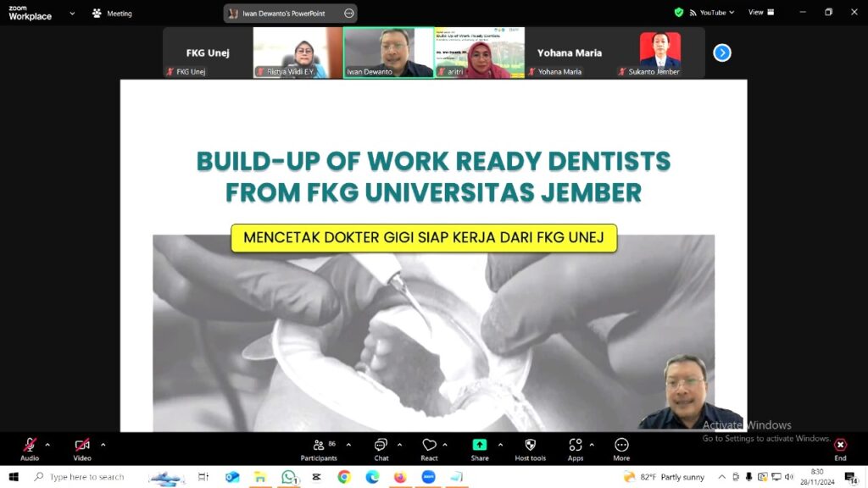This screenshot has width=868, height=488.
Task: Click the red End meeting button
Action: tap(840, 449)
